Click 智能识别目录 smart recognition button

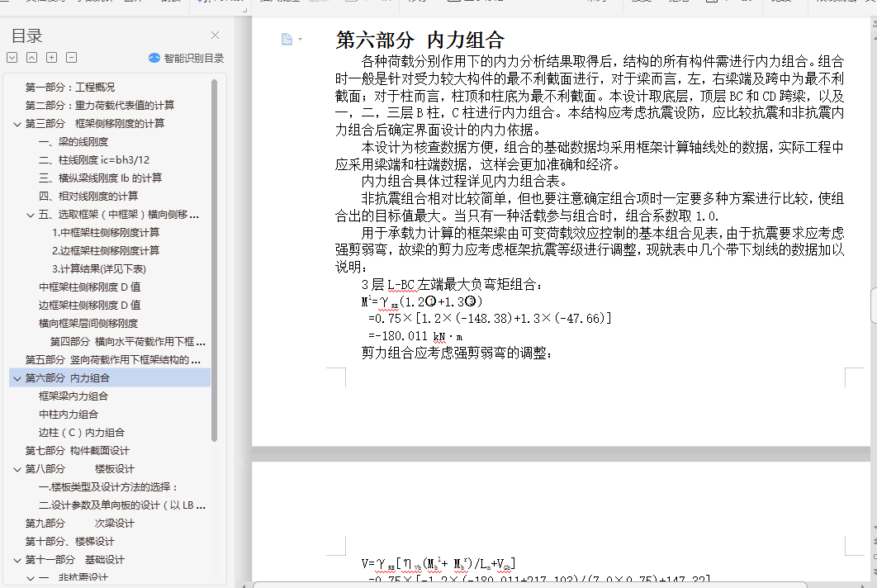(187, 58)
